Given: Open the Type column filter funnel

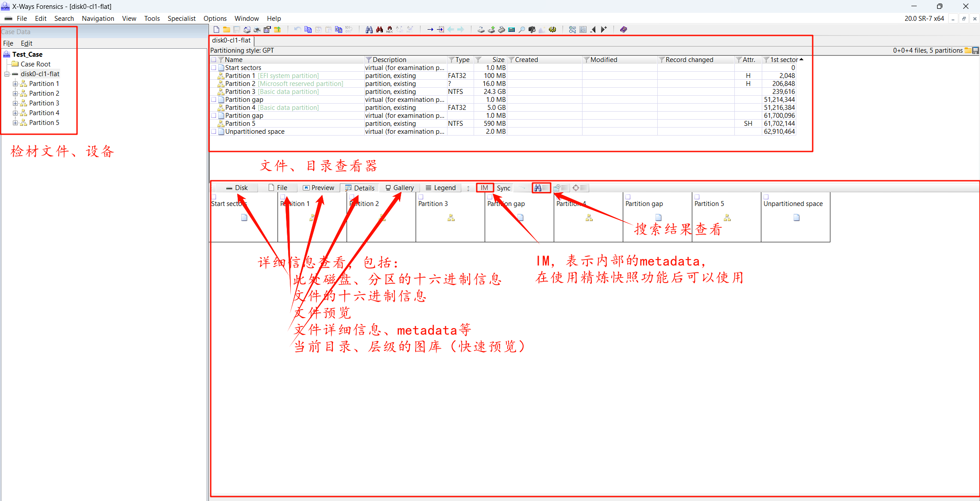Looking at the screenshot, I should point(451,60).
